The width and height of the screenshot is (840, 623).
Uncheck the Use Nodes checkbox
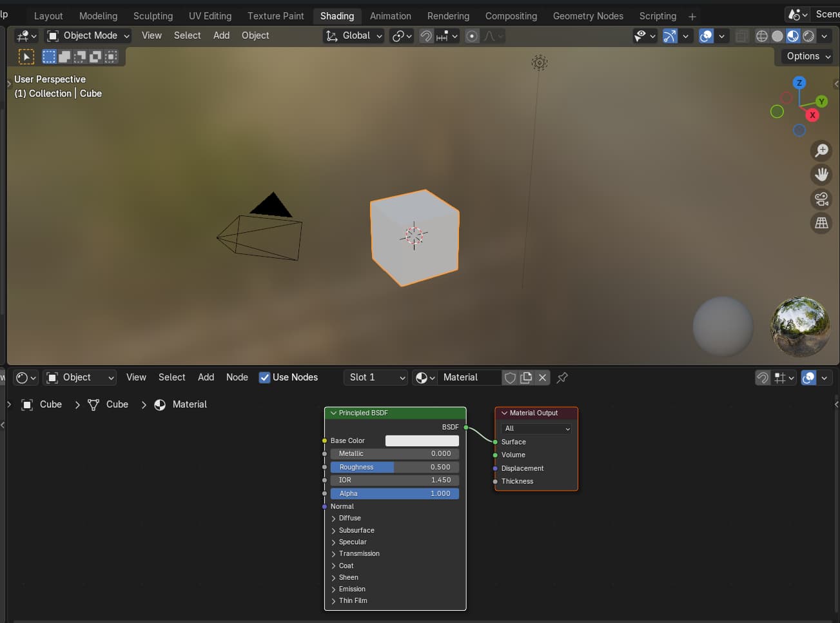[264, 378]
